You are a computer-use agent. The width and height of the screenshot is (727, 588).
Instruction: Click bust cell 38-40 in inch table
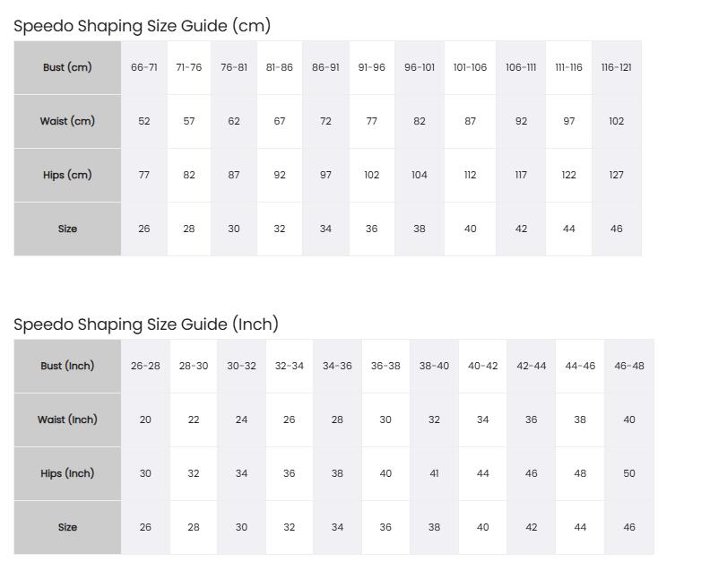(x=434, y=366)
